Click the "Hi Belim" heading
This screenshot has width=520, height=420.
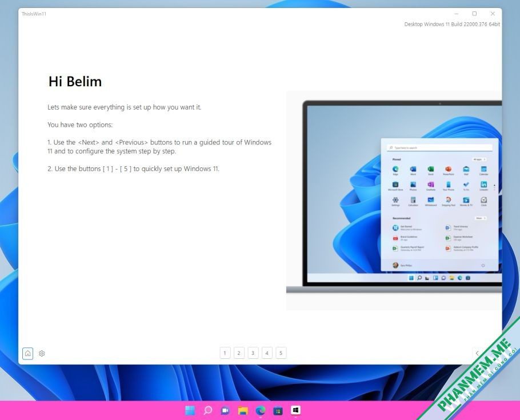click(x=75, y=81)
